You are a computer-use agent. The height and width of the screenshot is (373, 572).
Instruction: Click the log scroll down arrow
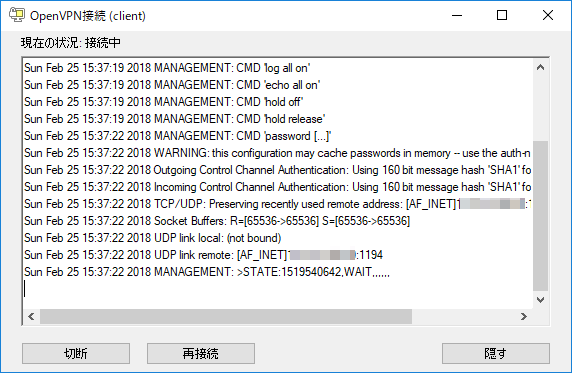[x=541, y=300]
